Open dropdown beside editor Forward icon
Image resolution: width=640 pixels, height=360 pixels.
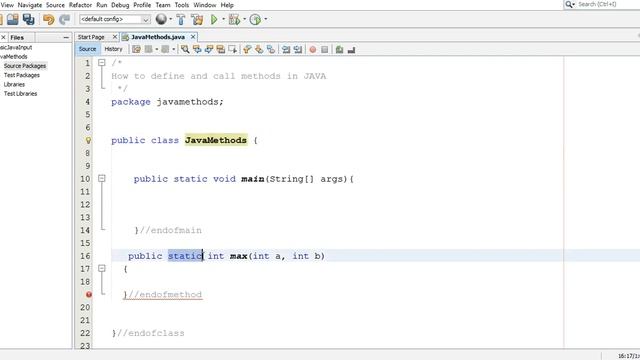click(173, 49)
